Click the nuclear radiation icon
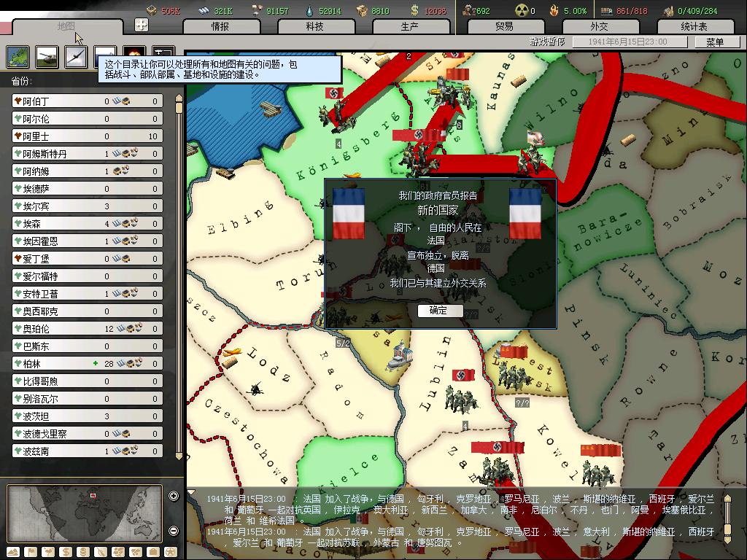Viewport: 747px width, 560px height. 522,10
